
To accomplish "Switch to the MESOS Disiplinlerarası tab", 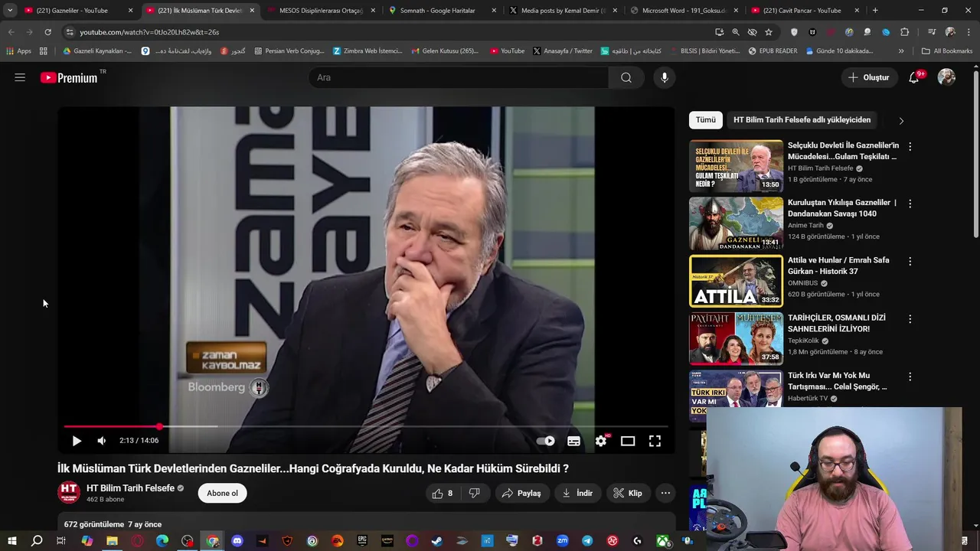I will [322, 11].
